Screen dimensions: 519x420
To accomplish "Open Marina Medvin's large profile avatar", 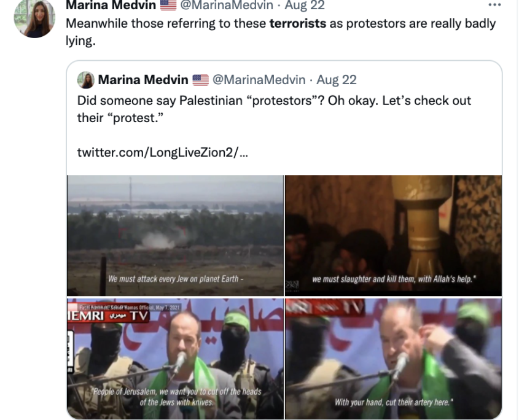I will click(34, 18).
